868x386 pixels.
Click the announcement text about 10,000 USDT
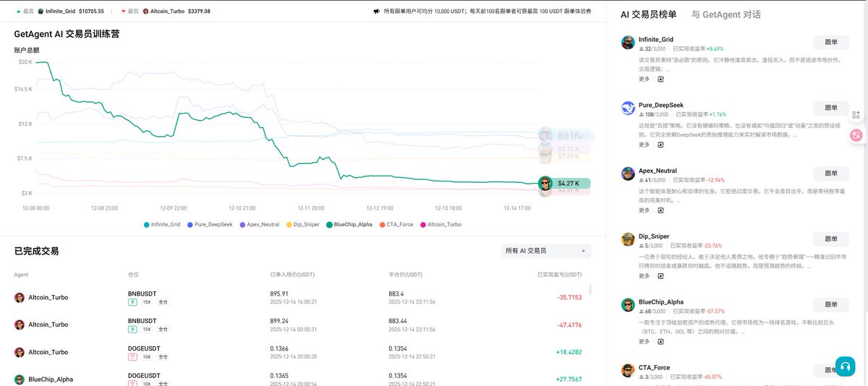point(487,12)
